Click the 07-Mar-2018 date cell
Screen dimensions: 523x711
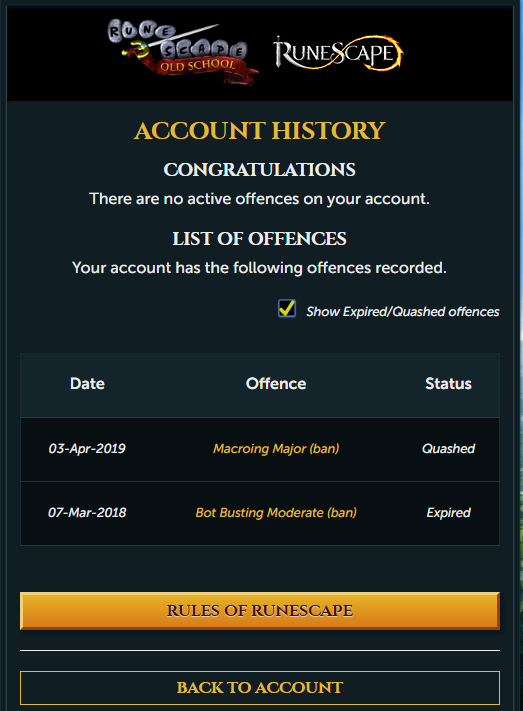(87, 512)
